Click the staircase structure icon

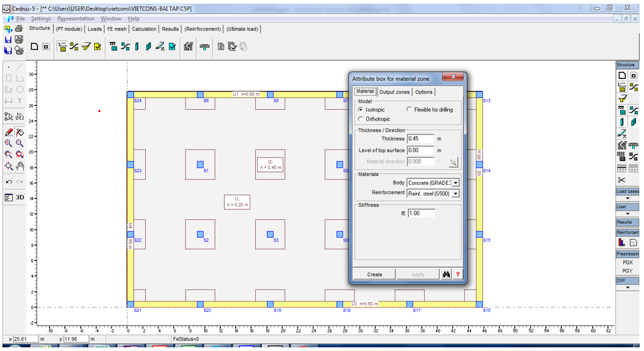point(188,47)
